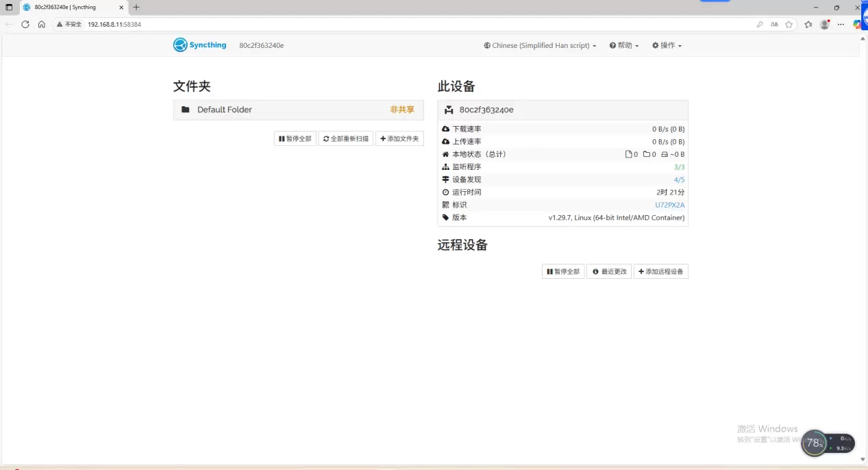This screenshot has width=868, height=470.
Task: Click the Syncthing logo in navbar
Action: [199, 45]
